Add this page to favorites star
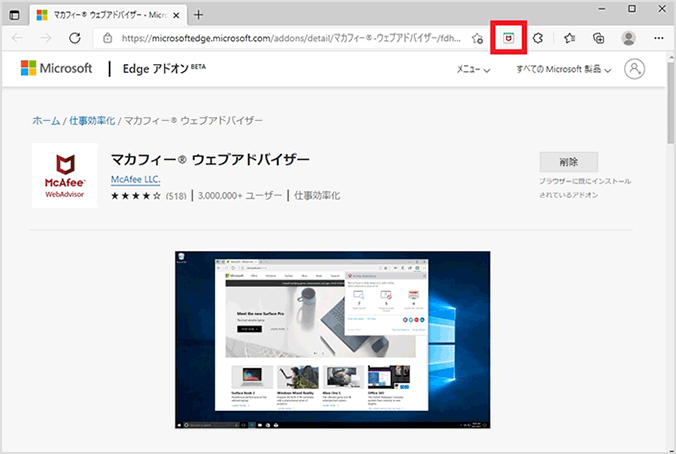 pos(477,38)
